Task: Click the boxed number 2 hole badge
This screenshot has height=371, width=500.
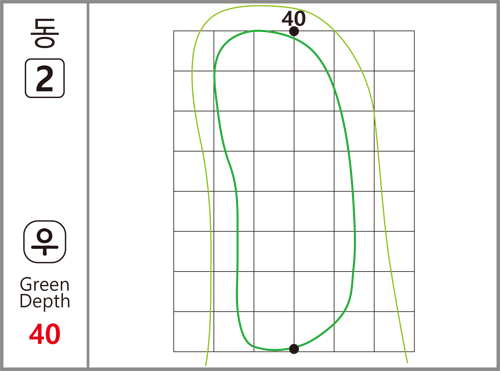Action: [45, 78]
